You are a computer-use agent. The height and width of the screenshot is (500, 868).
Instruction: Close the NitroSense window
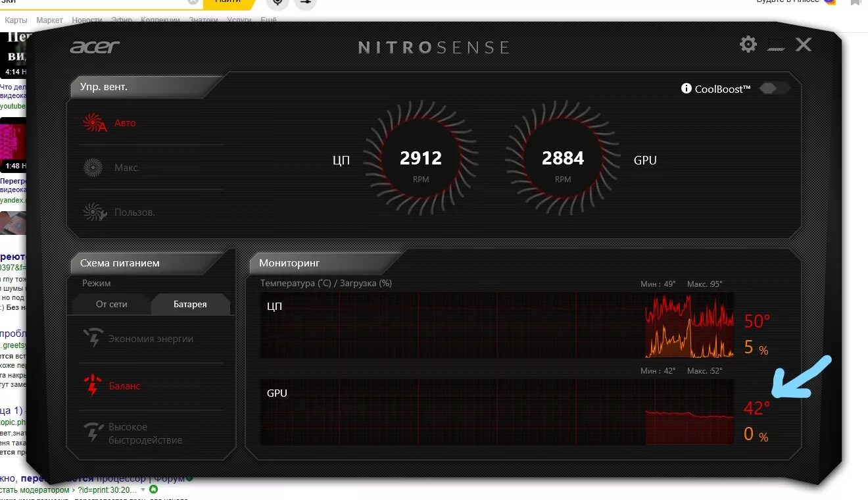[804, 44]
